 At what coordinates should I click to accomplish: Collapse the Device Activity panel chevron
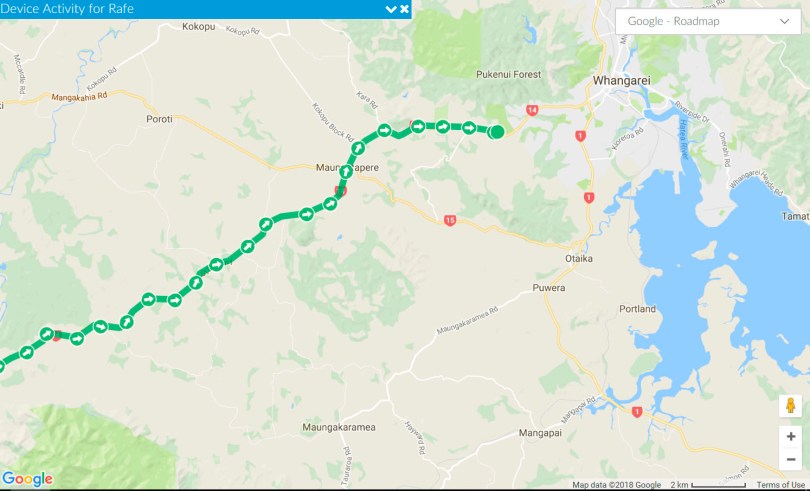tap(391, 9)
